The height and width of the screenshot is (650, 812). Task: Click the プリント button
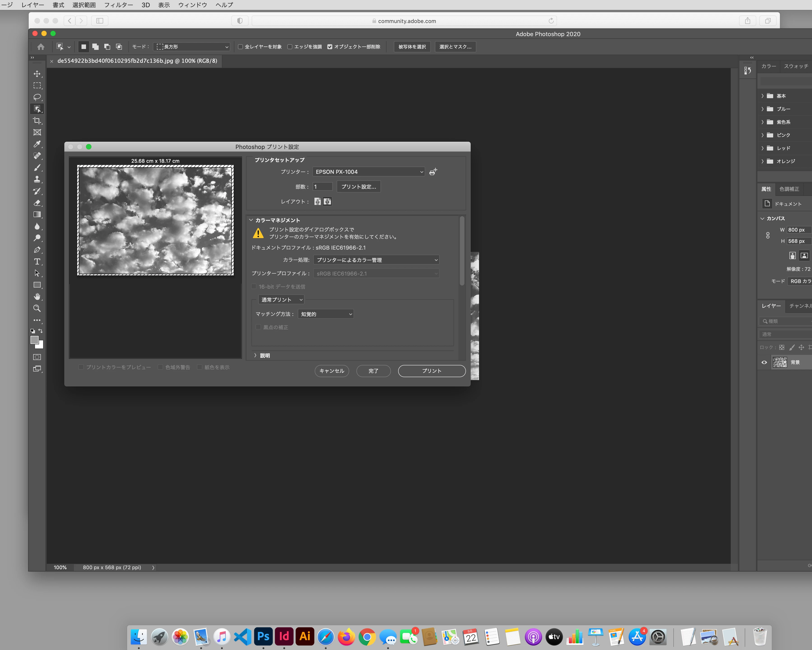[x=432, y=371]
